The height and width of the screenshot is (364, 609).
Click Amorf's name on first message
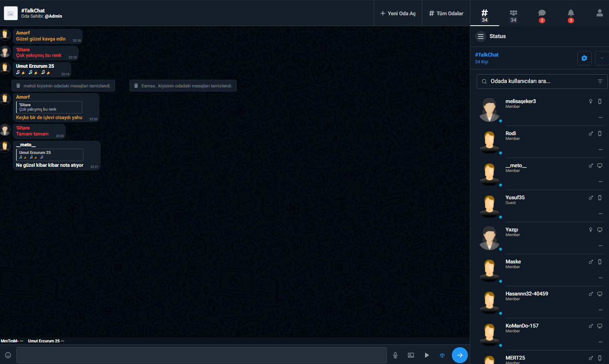(x=23, y=33)
